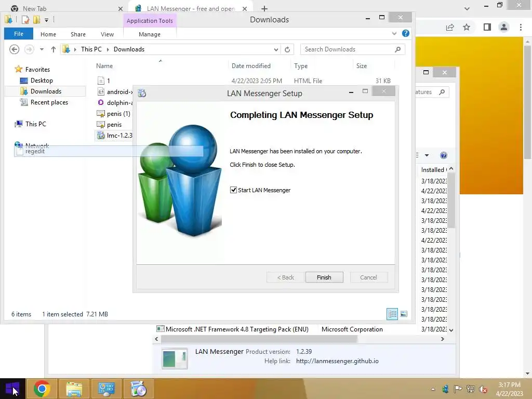
Task: Click the Finish button in setup
Action: (x=324, y=277)
